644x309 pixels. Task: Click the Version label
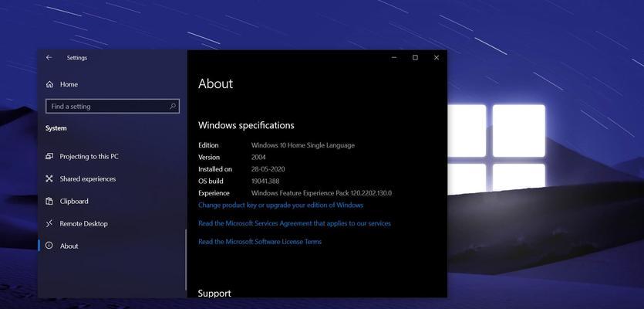[x=209, y=157]
